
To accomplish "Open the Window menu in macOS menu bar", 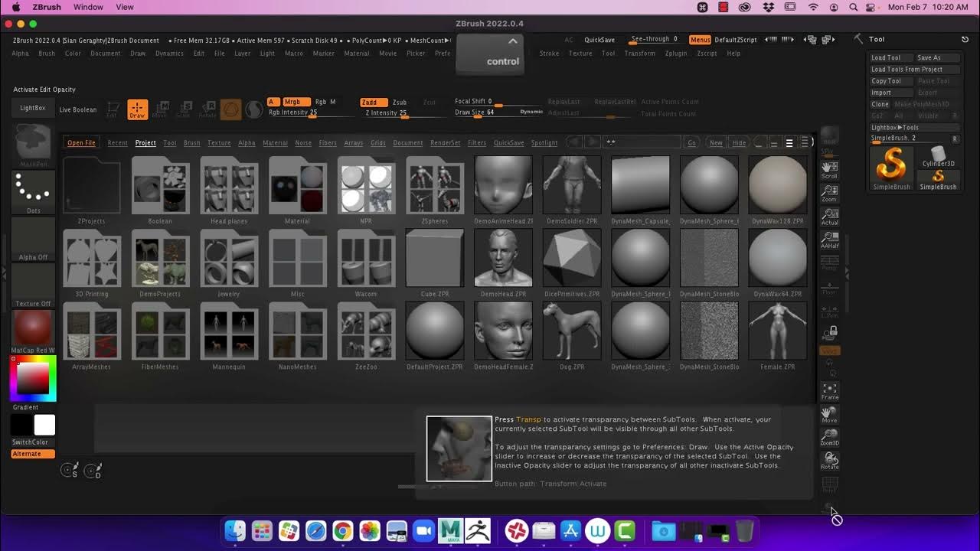I will pyautogui.click(x=88, y=7).
